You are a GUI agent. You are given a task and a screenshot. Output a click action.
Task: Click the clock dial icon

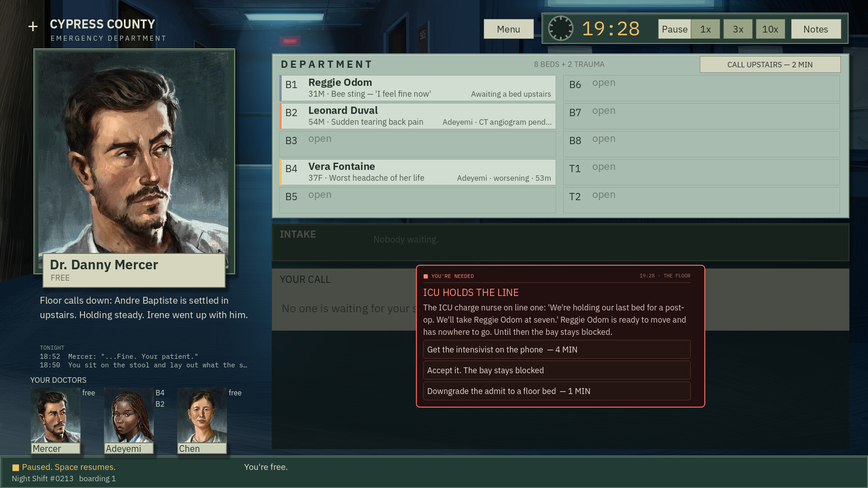[x=561, y=28]
